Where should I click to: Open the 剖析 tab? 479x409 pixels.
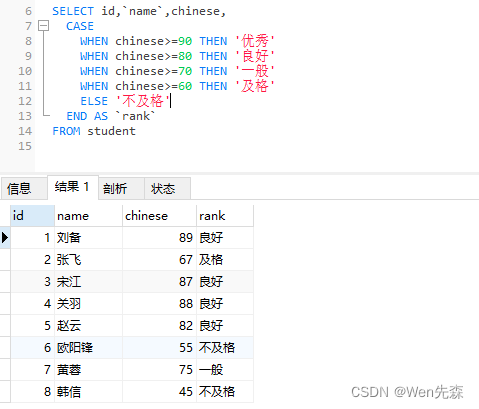click(x=122, y=189)
